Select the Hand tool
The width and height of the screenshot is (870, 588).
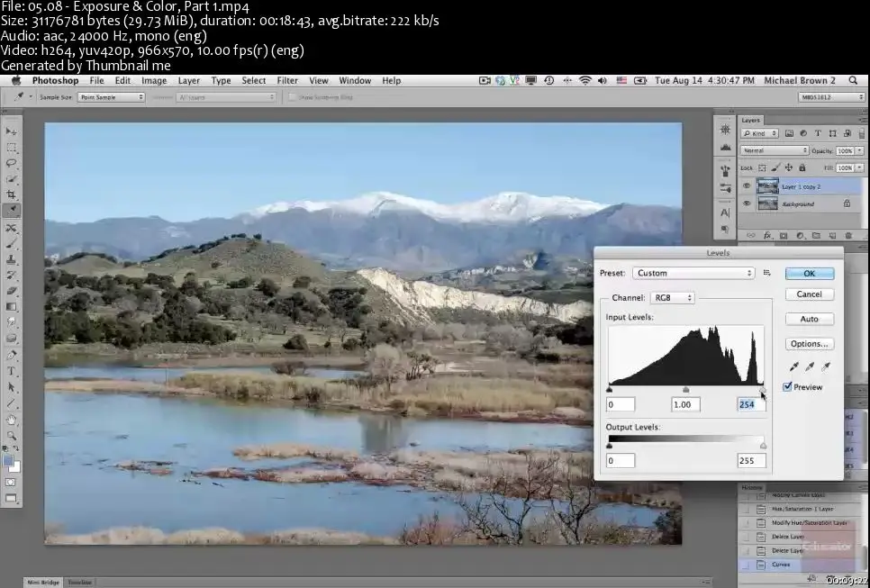(11, 420)
